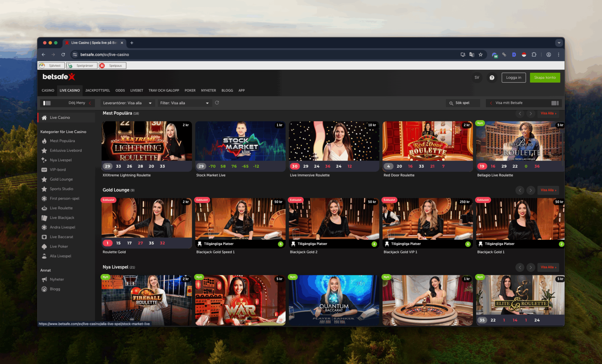Open the SV language selector
Viewport: 602px width, 364px height.
click(x=477, y=77)
